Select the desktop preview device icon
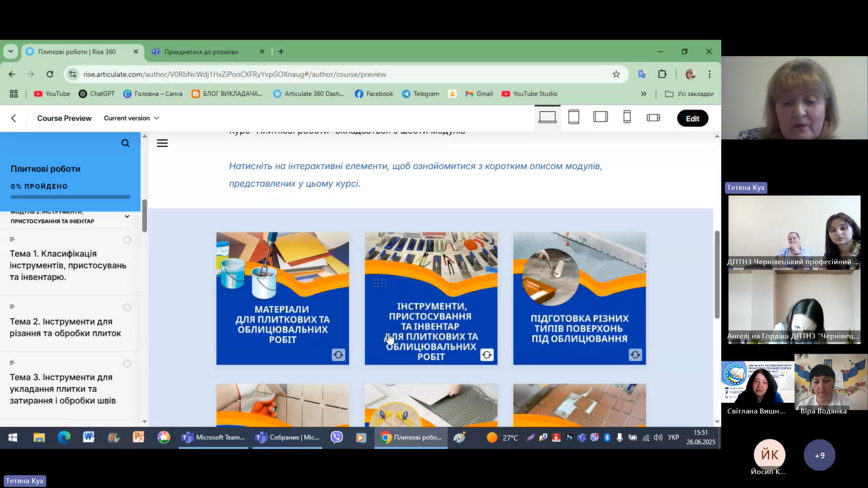Viewport: 868px width, 488px height. 547,118
